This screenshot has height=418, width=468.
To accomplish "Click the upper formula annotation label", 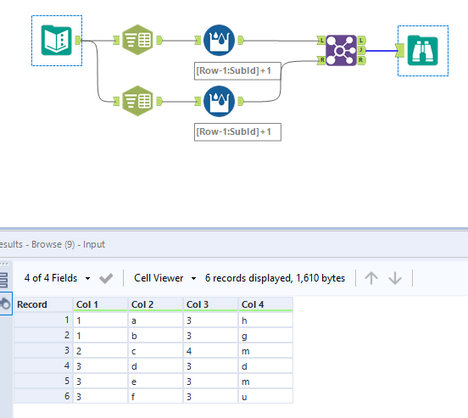I will pyautogui.click(x=237, y=71).
